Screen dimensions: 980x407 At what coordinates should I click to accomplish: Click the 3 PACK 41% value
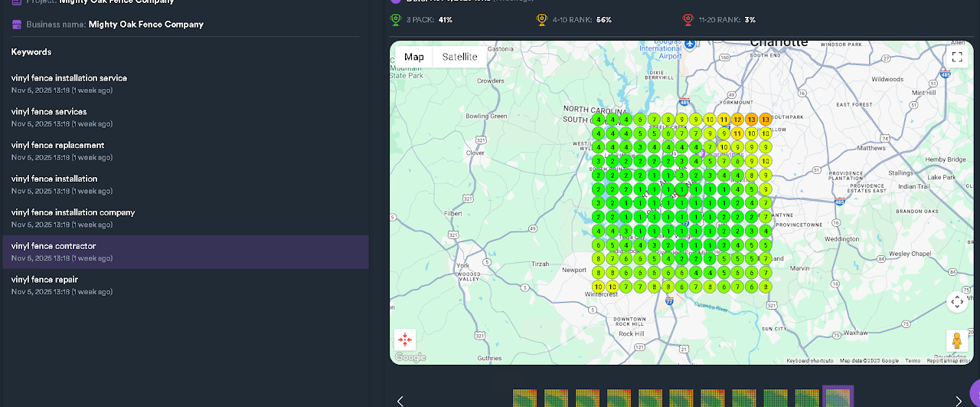tap(446, 19)
